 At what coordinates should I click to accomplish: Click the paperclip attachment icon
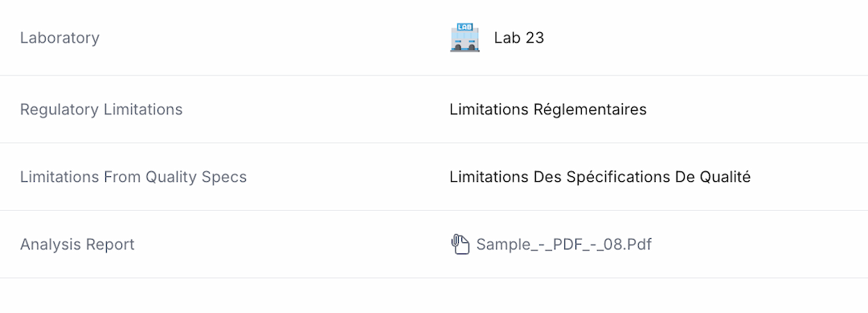tap(460, 245)
